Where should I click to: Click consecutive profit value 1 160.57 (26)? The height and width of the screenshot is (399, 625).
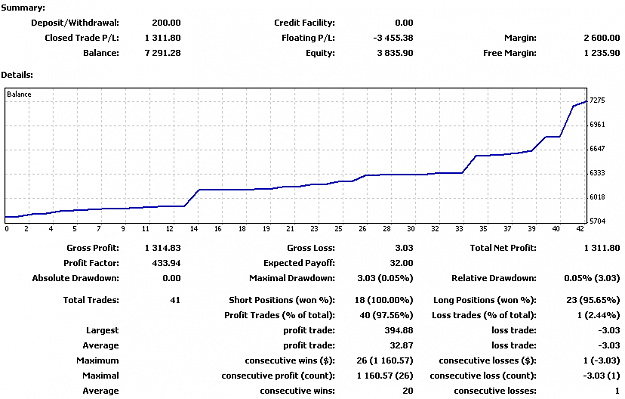385,376
